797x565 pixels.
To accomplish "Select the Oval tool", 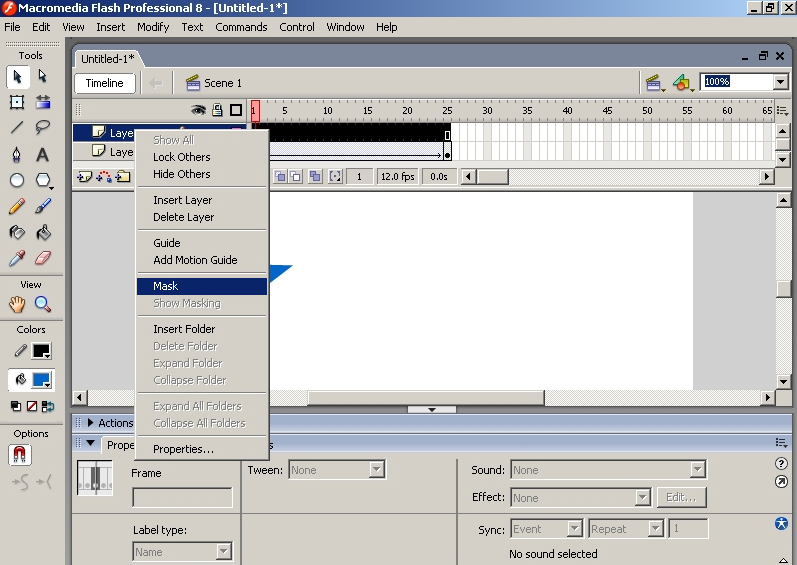I will pos(17,180).
